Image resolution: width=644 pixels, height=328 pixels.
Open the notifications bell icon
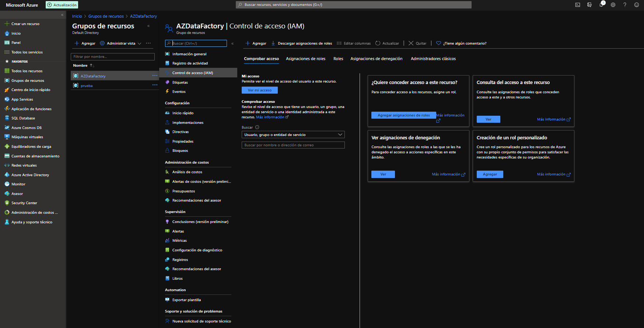[601, 5]
